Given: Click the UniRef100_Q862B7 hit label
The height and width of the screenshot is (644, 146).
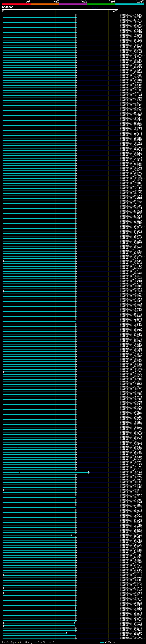Looking at the screenshot, I should pos(131,633).
